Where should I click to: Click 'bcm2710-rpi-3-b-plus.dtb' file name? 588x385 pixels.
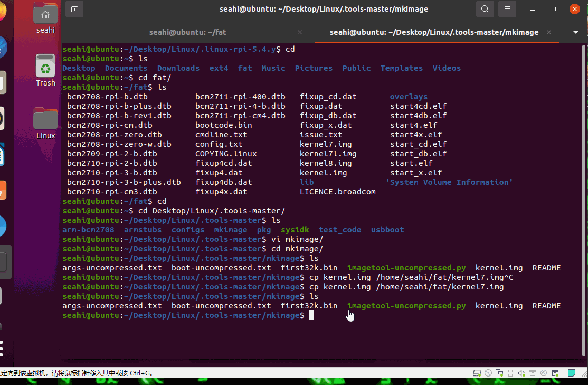click(124, 182)
